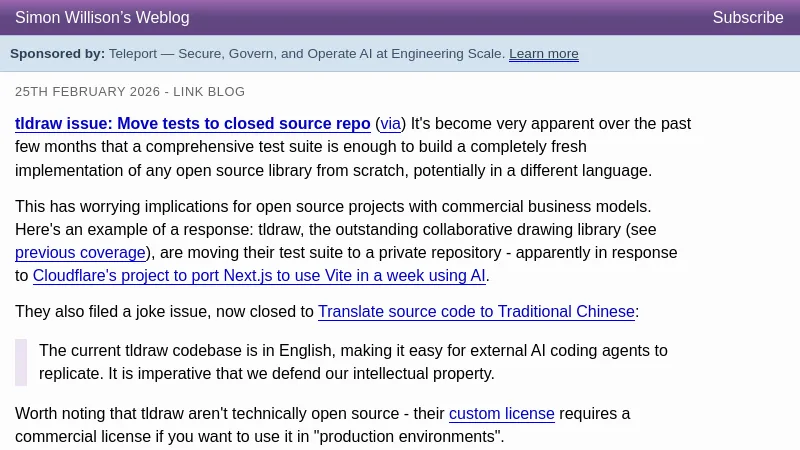The height and width of the screenshot is (450, 800).
Task: Click the quoted tldraw codebase text
Action: click(x=350, y=362)
